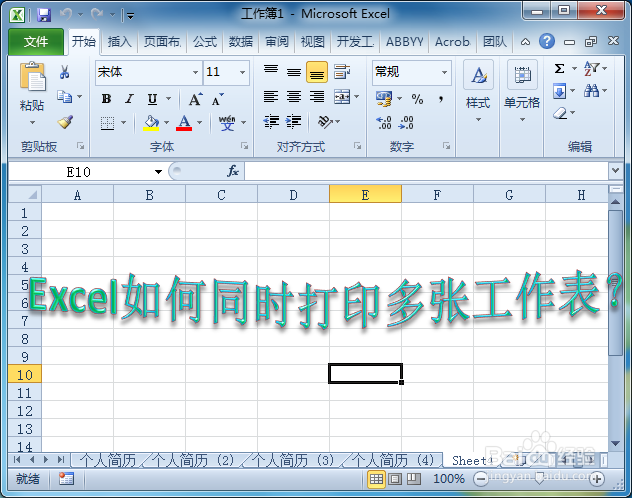Apply comma style
Image resolution: width=632 pixels, height=498 pixels.
click(x=441, y=99)
